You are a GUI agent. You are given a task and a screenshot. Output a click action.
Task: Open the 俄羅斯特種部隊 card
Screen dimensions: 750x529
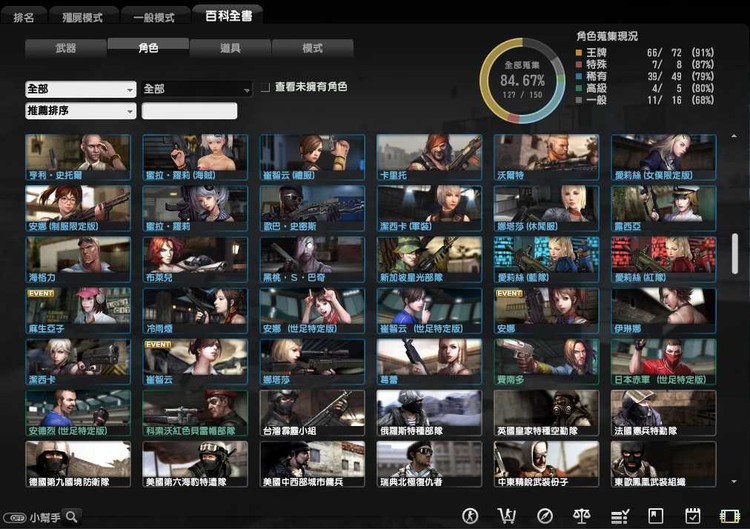coord(430,413)
